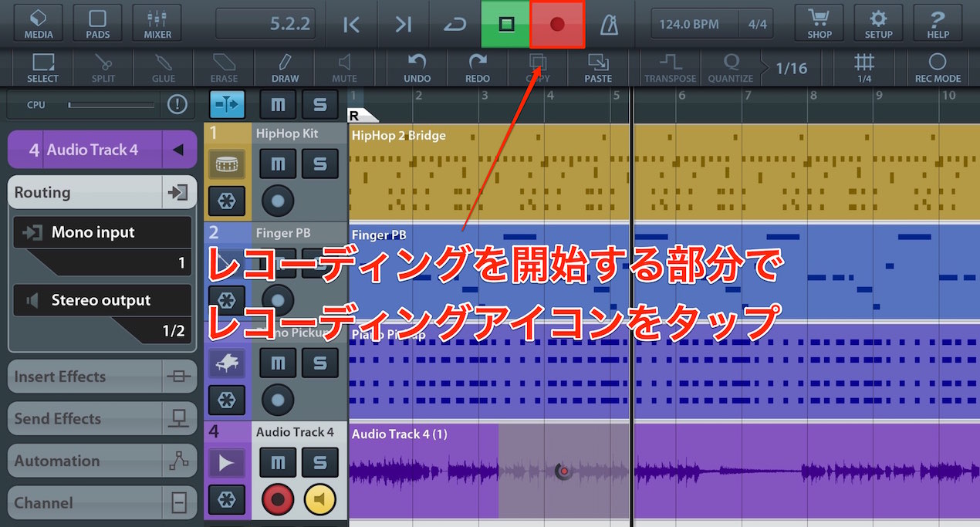Mute the Piano Pickup track
Screen dimensions: 980x527
pyautogui.click(x=278, y=362)
